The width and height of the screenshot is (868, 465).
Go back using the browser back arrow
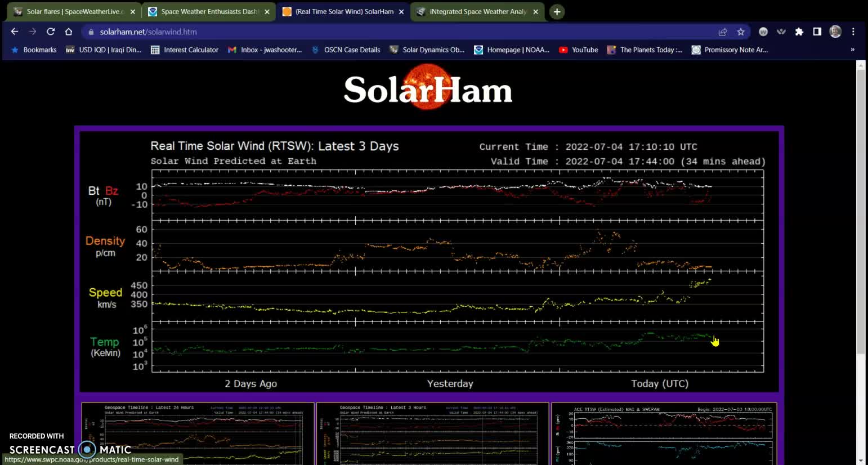[x=15, y=32]
